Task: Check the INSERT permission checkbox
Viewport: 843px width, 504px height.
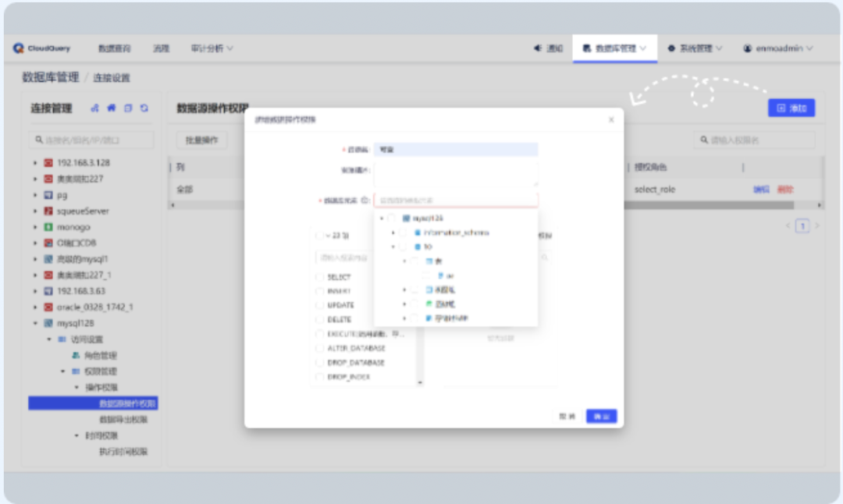Action: pyautogui.click(x=319, y=291)
